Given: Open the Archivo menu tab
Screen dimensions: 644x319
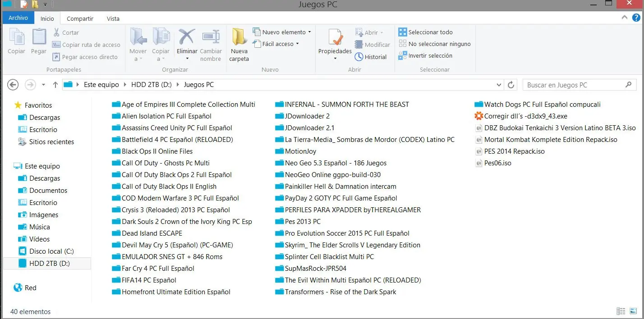Looking at the screenshot, I should coord(18,18).
